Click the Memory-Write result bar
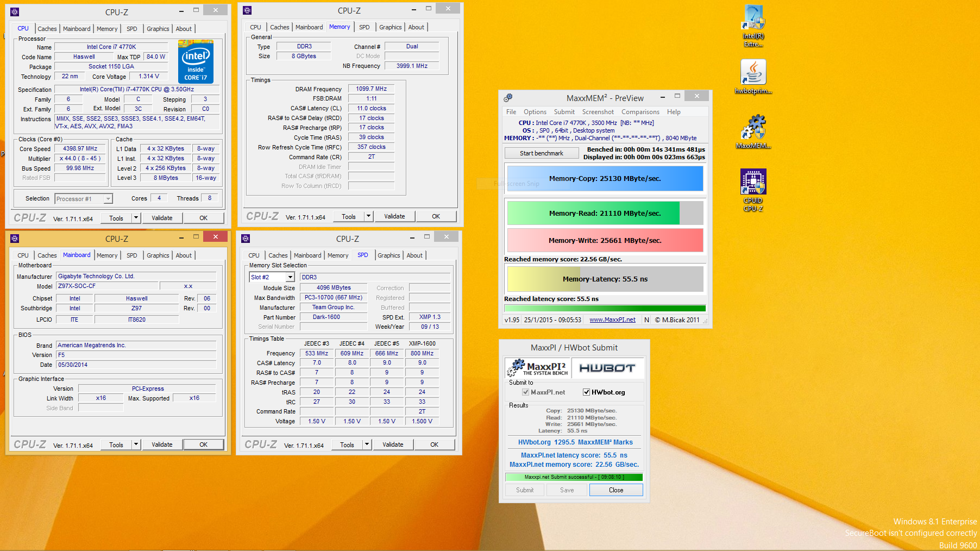Image resolution: width=980 pixels, height=551 pixels. [x=605, y=240]
